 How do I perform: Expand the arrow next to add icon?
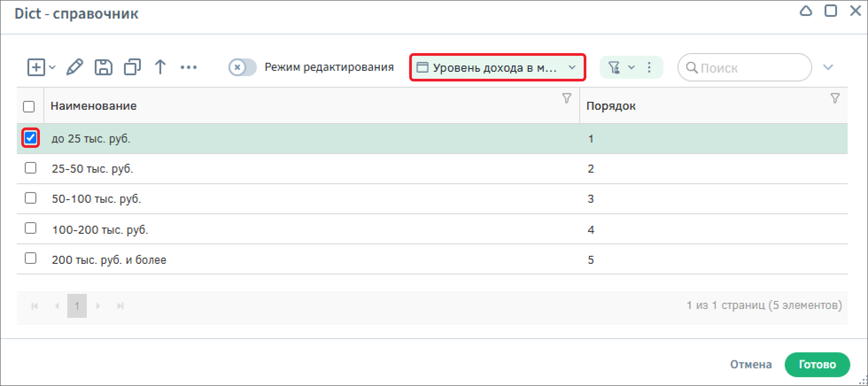pos(52,68)
